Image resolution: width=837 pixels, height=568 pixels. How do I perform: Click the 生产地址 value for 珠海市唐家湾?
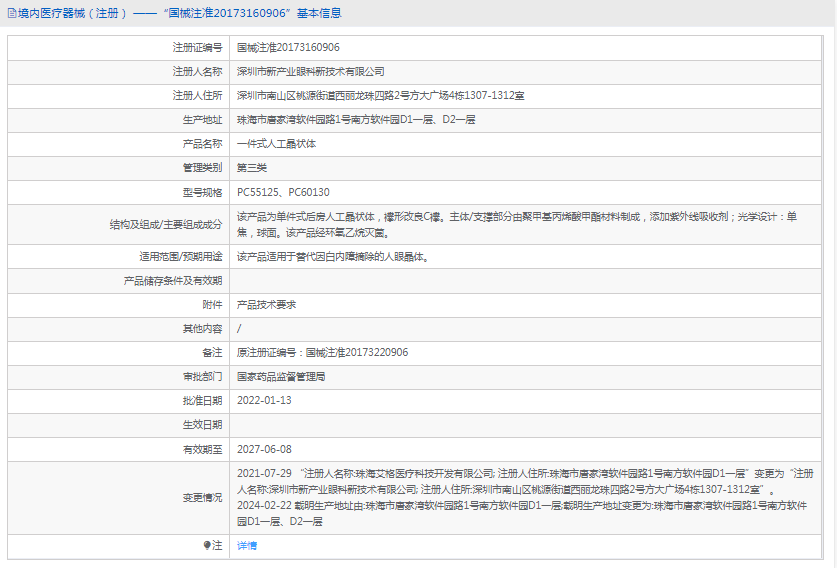click(355, 119)
